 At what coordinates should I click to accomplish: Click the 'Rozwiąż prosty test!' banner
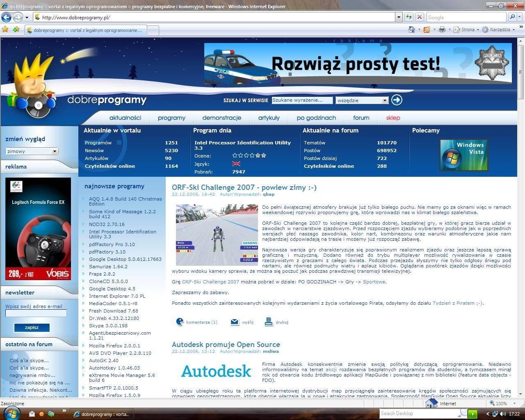(x=358, y=64)
